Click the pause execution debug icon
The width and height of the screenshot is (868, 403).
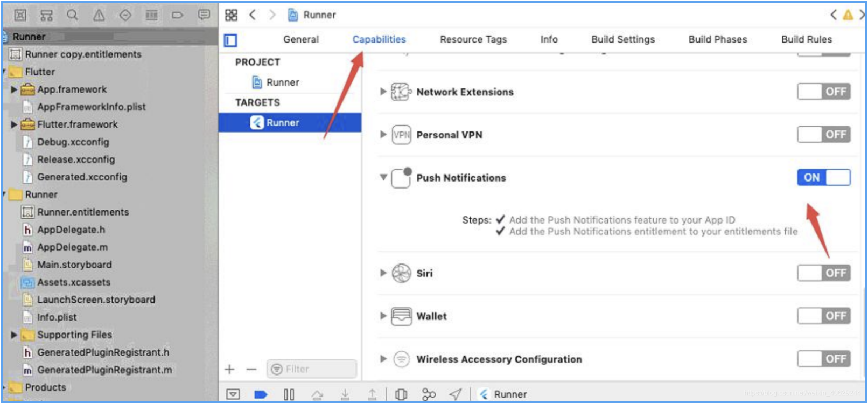coord(289,394)
